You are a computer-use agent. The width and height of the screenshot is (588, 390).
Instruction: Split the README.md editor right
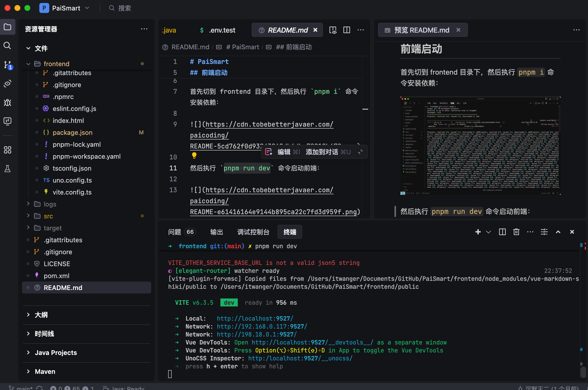click(346, 30)
